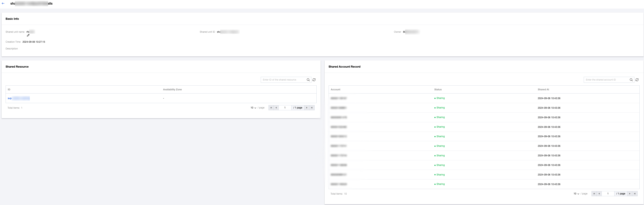The width and height of the screenshot is (644, 205).
Task: Jump to last page of Shared Account Record table
Action: 635,193
